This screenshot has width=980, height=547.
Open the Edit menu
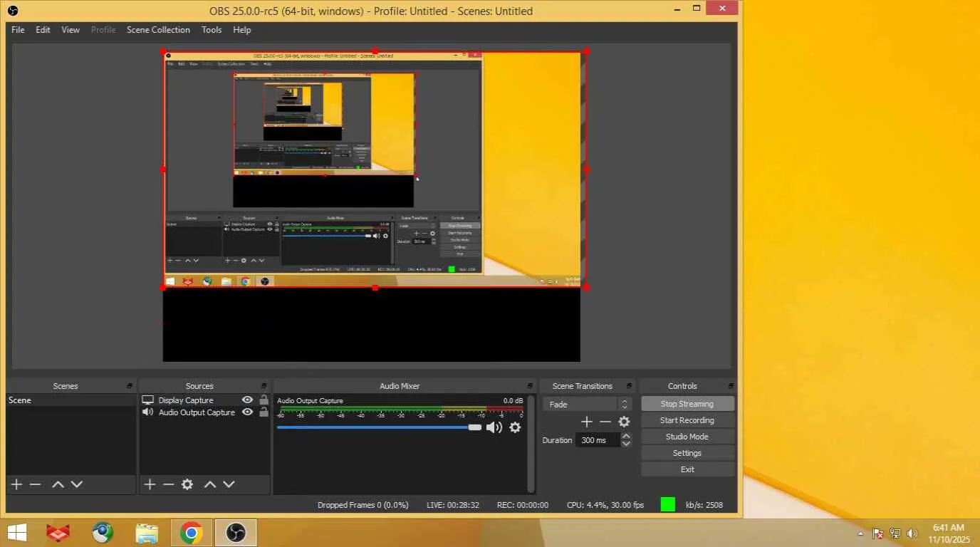43,30
